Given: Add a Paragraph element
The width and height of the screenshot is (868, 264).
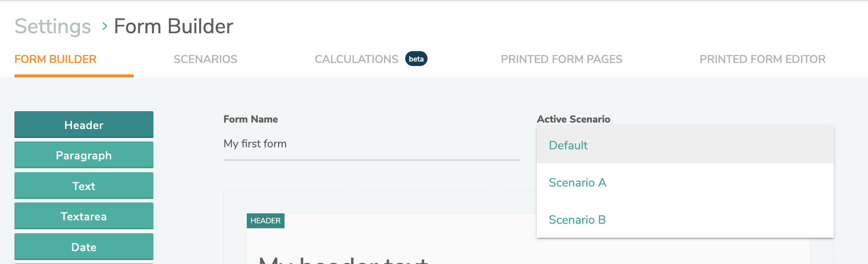Looking at the screenshot, I should (84, 155).
